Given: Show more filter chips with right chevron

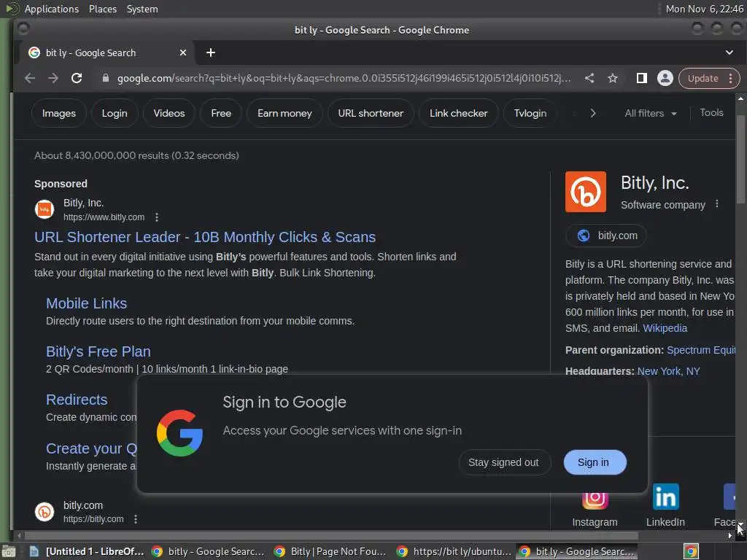Looking at the screenshot, I should point(592,113).
